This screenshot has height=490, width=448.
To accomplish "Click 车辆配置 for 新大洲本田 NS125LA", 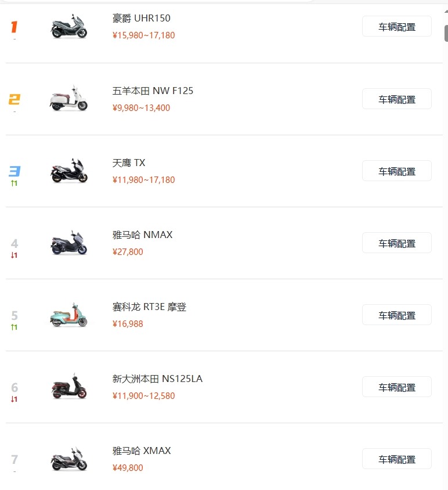I will pyautogui.click(x=397, y=387).
